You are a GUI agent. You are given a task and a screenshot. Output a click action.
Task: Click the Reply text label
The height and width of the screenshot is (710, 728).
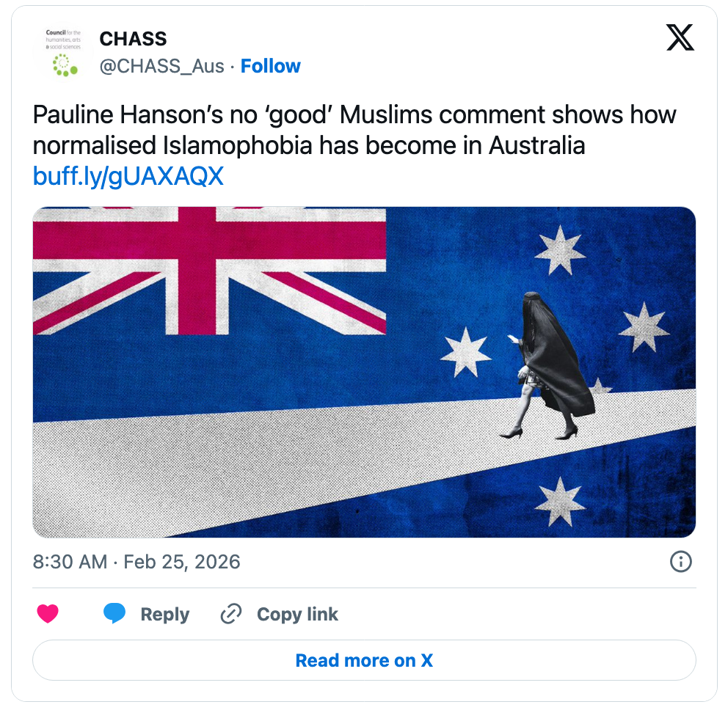tap(164, 615)
